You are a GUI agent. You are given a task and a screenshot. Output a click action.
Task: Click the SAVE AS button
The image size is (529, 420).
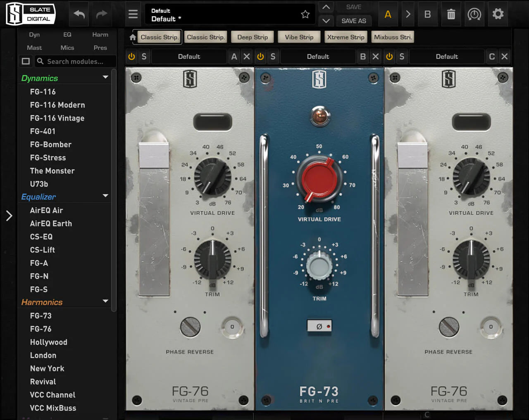[x=354, y=21]
